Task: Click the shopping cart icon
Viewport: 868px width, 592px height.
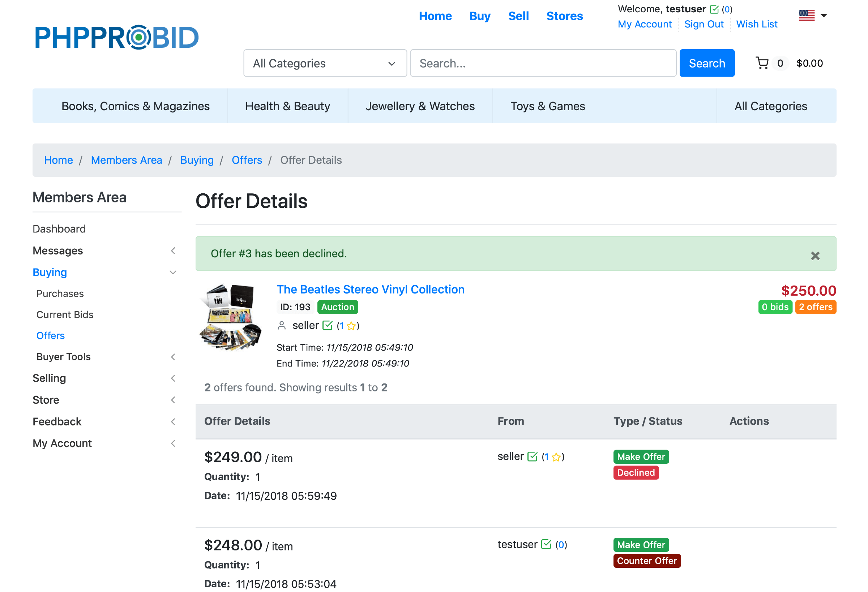Action: [762, 63]
